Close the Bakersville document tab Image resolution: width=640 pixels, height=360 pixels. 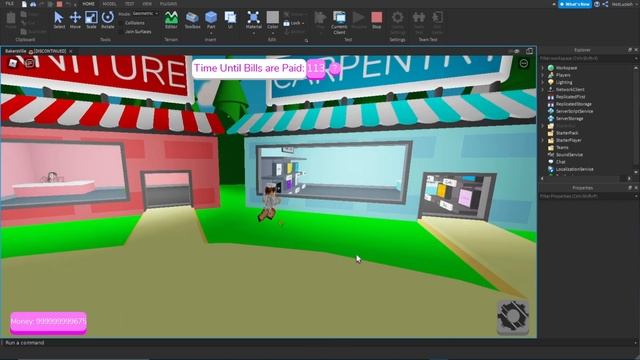pos(71,51)
